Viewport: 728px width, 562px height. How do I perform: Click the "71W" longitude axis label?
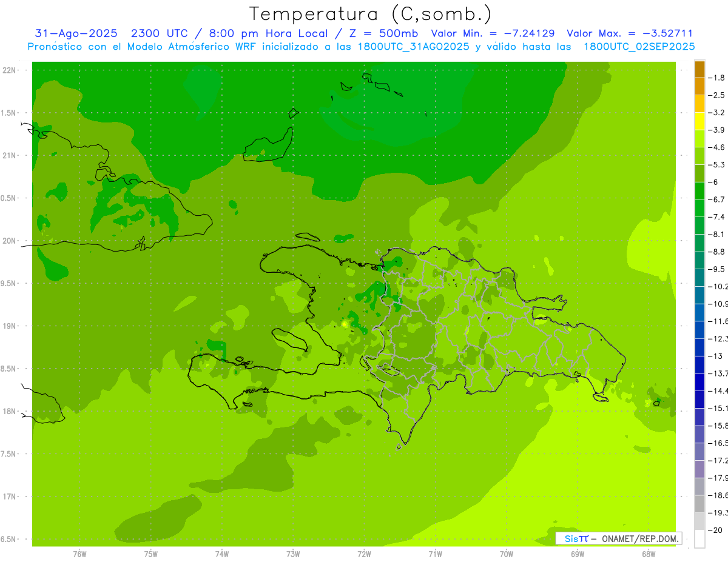tap(435, 554)
